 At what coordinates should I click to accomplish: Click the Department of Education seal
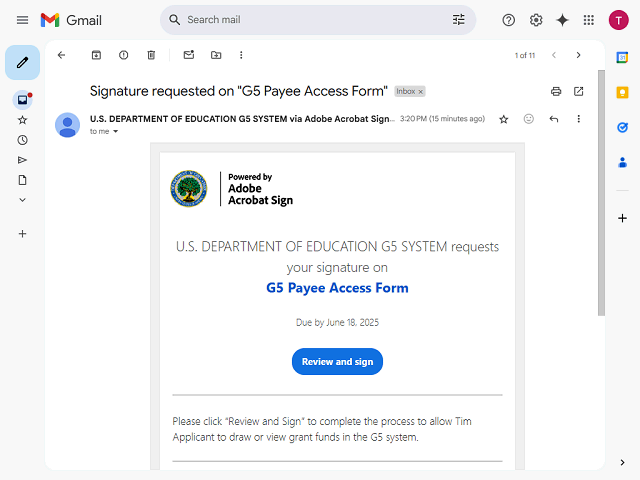point(189,189)
